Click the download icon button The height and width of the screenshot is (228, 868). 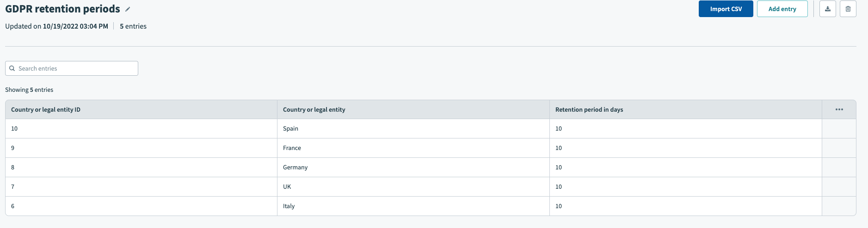coord(827,9)
